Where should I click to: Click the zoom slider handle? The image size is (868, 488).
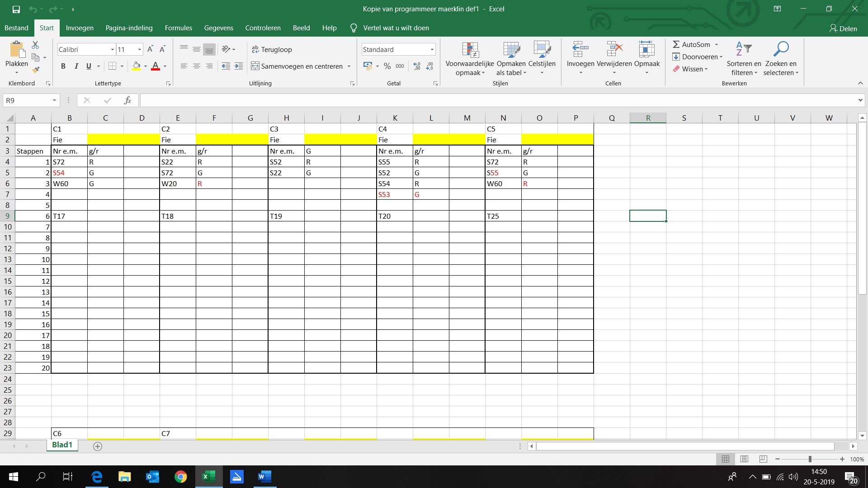coord(810,459)
